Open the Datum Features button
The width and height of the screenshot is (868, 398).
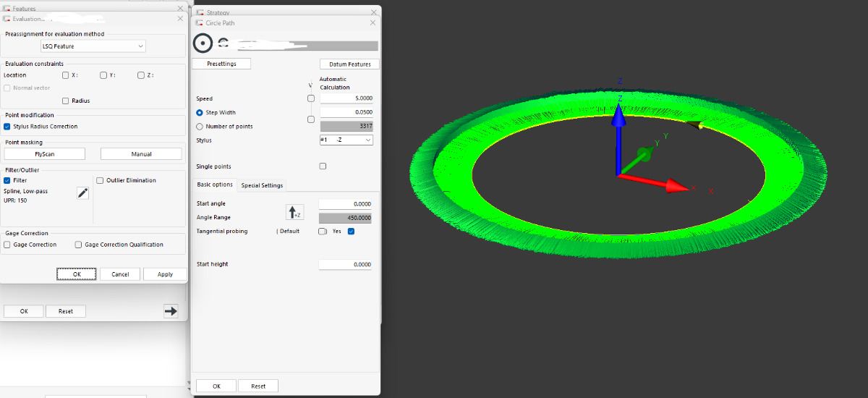(x=349, y=64)
